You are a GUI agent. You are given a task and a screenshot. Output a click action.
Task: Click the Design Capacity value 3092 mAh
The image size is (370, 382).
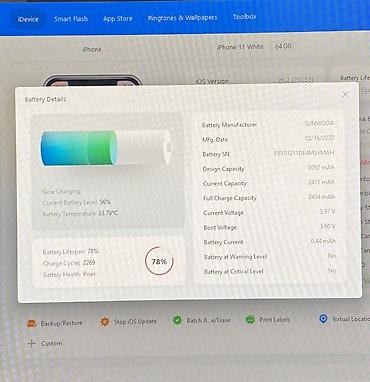tap(321, 167)
